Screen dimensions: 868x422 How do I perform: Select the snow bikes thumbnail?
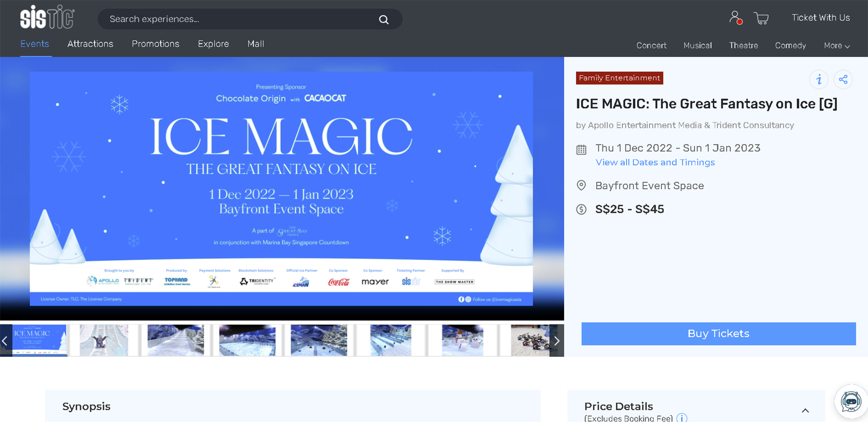coord(530,341)
